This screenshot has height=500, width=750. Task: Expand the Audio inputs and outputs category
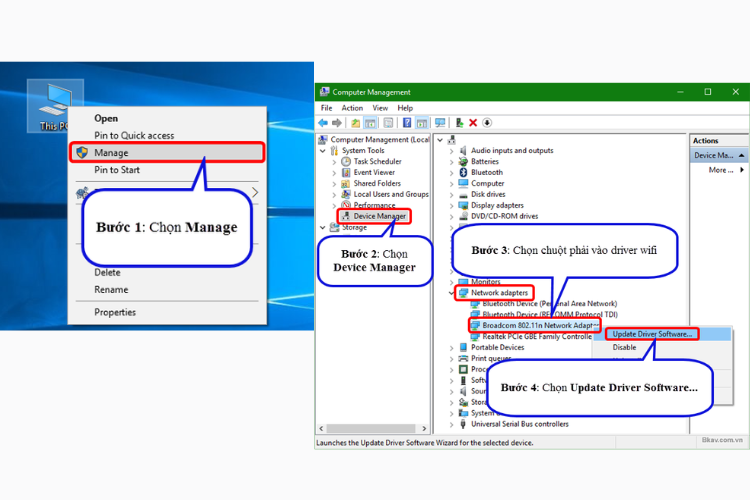click(451, 151)
